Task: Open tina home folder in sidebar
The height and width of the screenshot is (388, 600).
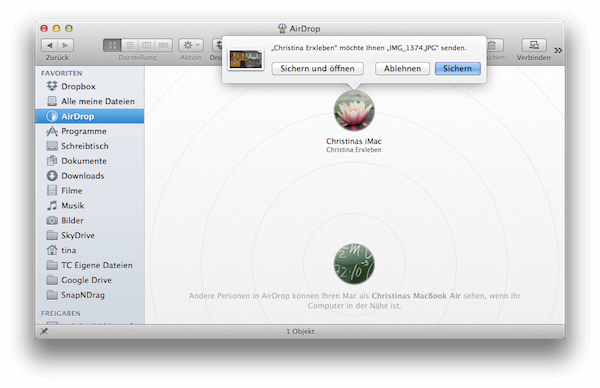Action: [90, 250]
